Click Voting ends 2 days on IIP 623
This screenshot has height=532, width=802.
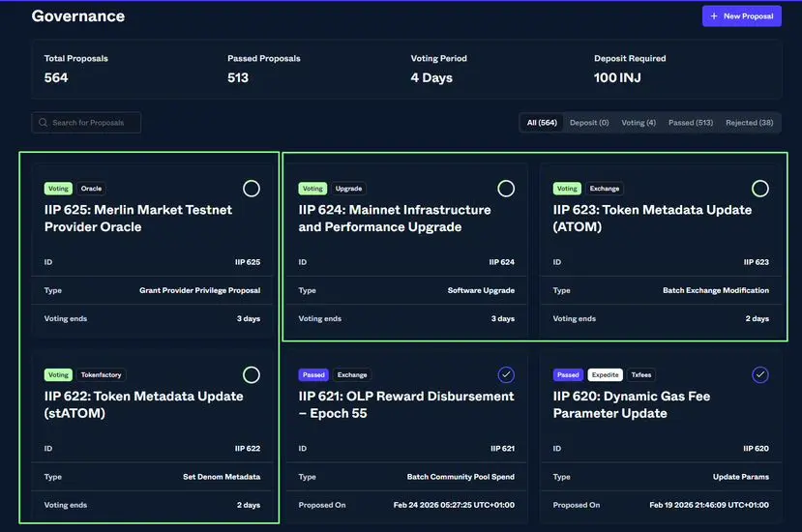757,318
